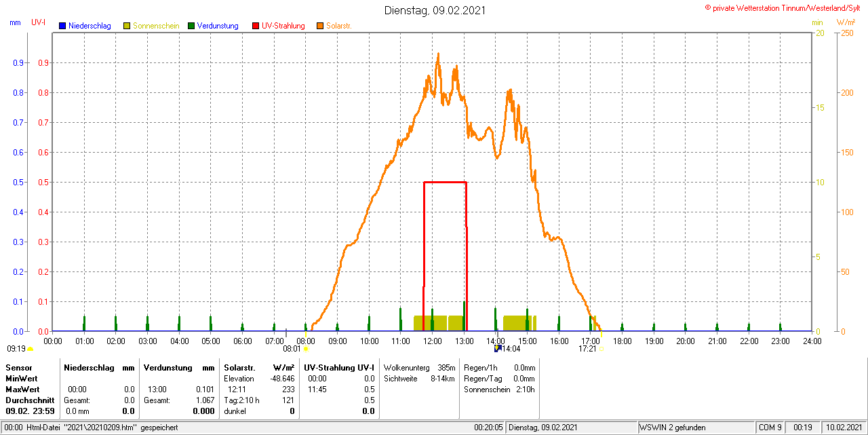This screenshot has width=868, height=435.
Task: Click the status bar date Dienstag, 09.02.2021
Action: [542, 428]
